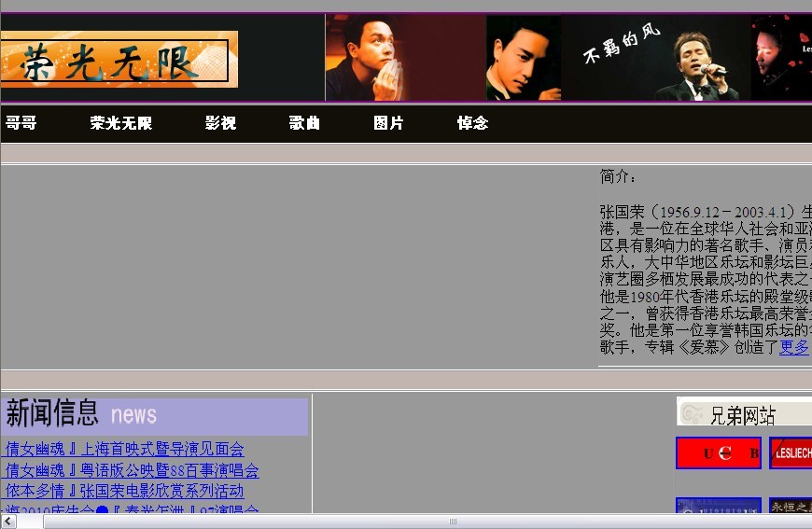812x529 pixels.
Task: Click the 荣光无限 site logo banner
Action: tap(119, 59)
